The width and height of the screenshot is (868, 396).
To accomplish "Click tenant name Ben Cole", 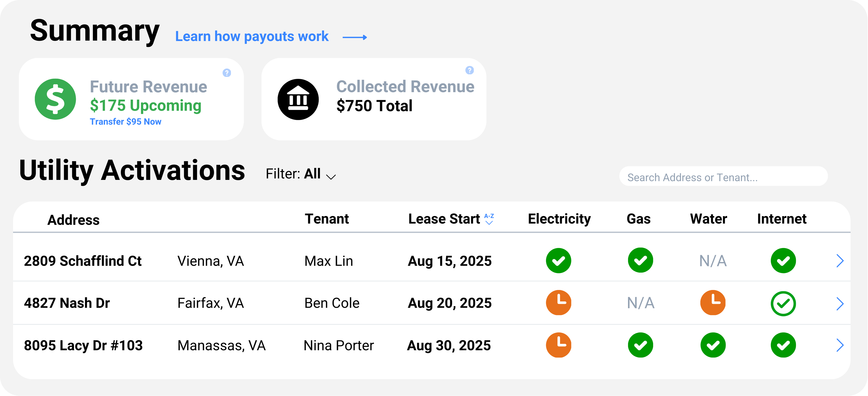I will click(x=332, y=303).
